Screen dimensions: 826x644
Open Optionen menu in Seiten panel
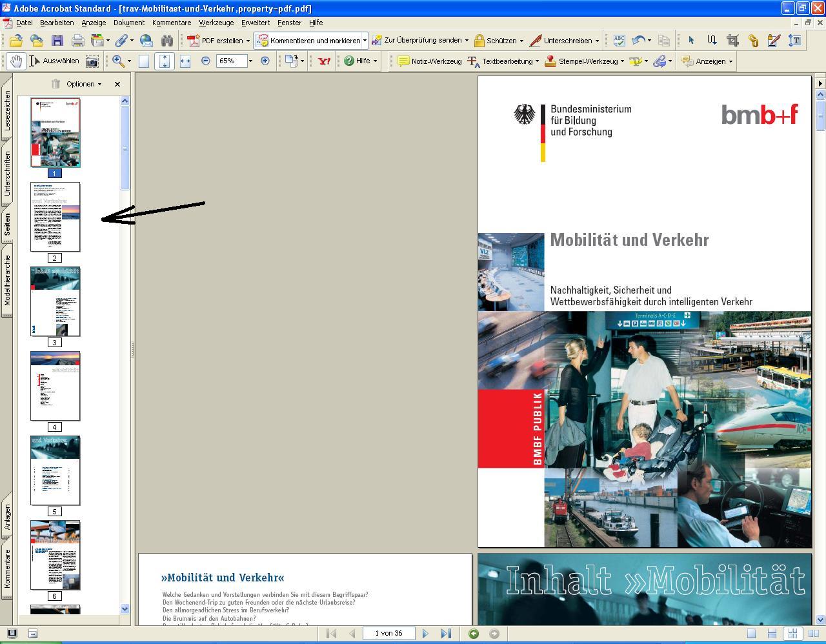click(83, 84)
